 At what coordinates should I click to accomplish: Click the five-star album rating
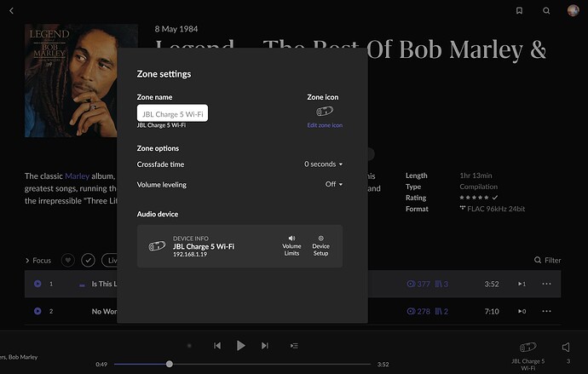[474, 198]
